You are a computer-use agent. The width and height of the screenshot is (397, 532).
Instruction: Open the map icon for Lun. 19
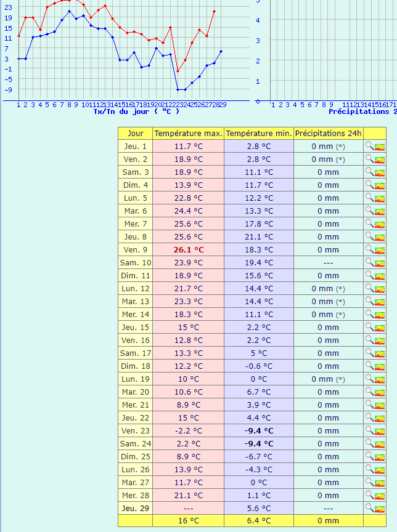[380, 379]
